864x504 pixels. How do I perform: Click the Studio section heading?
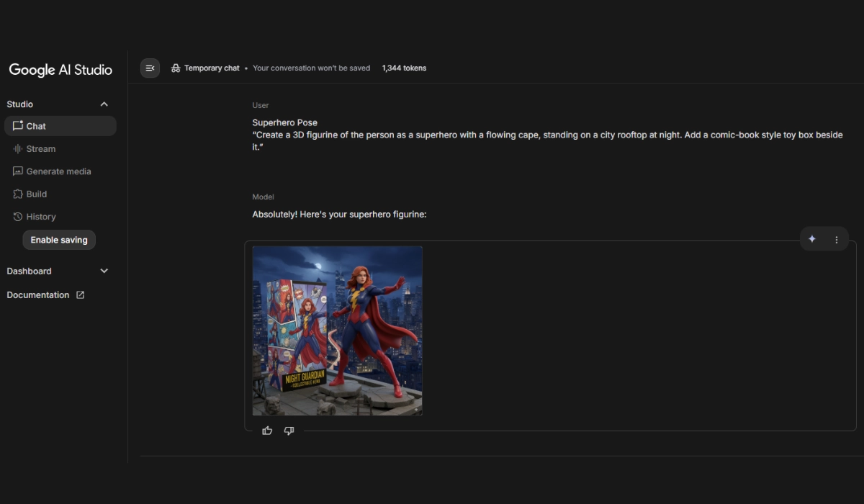click(20, 104)
